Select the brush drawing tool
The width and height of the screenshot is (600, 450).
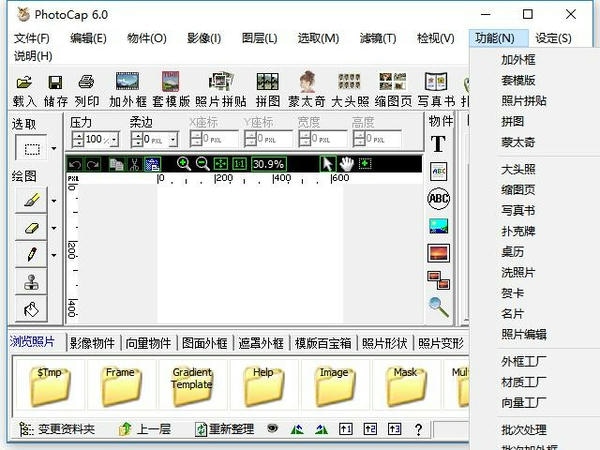(31, 200)
